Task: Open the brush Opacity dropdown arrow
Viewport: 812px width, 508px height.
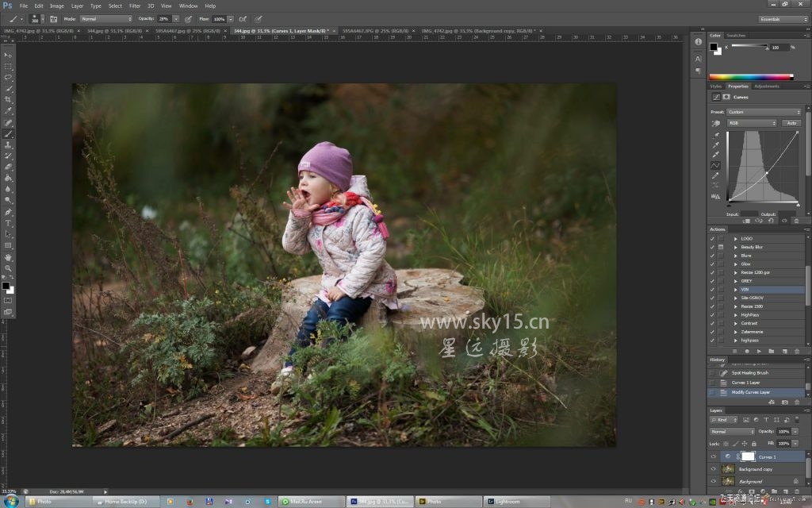Action: [x=175, y=19]
